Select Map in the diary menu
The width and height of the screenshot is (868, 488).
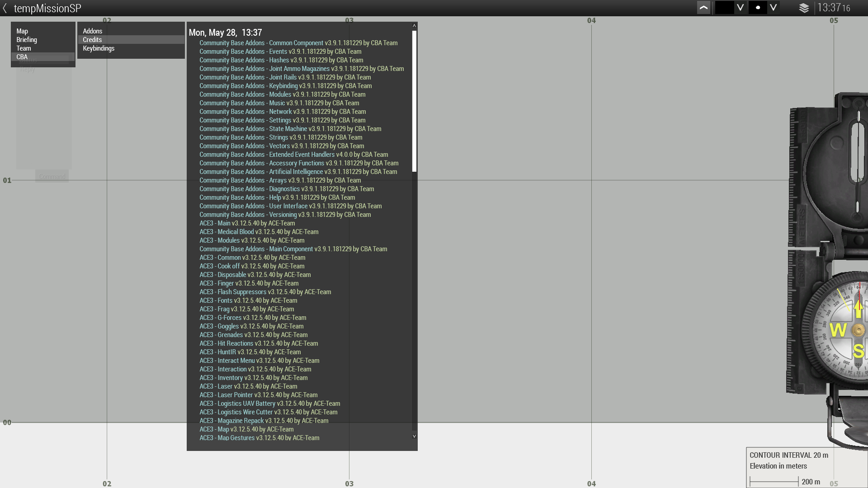point(22,31)
